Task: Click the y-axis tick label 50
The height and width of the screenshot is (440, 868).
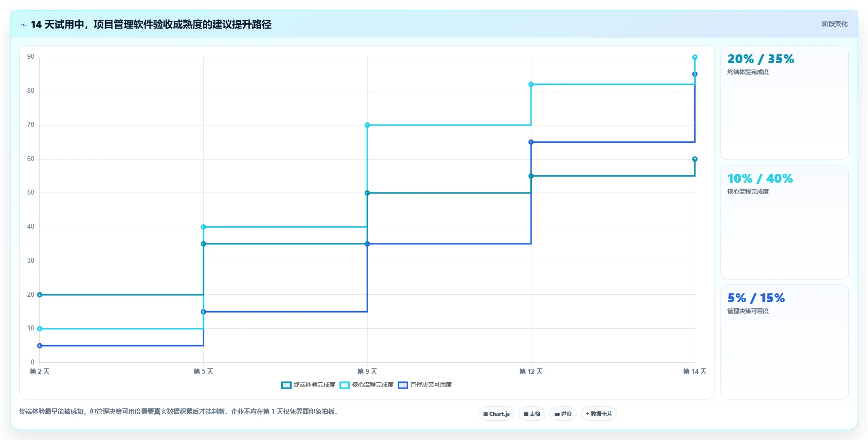Action: 31,193
